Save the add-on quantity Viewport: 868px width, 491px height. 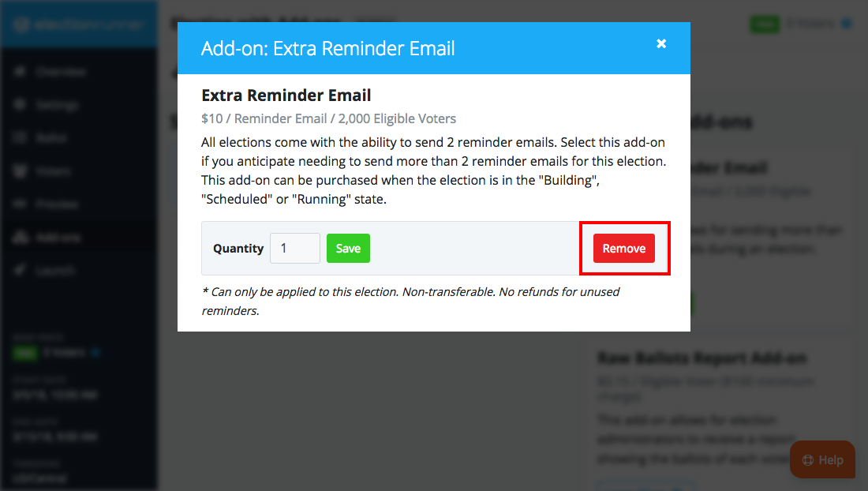[348, 248]
